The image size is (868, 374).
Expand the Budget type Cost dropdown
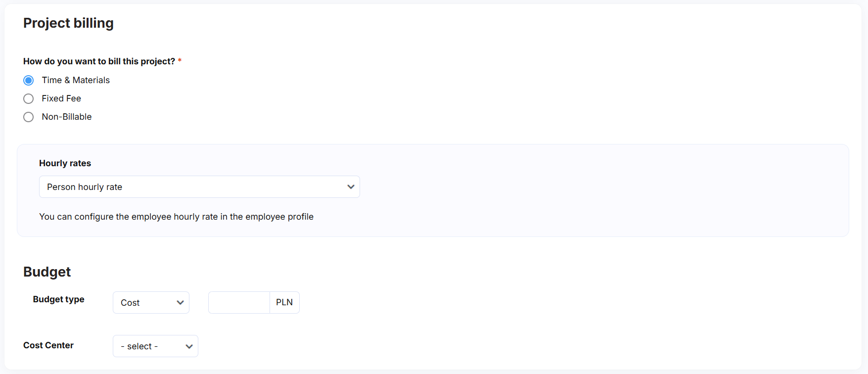[151, 303]
